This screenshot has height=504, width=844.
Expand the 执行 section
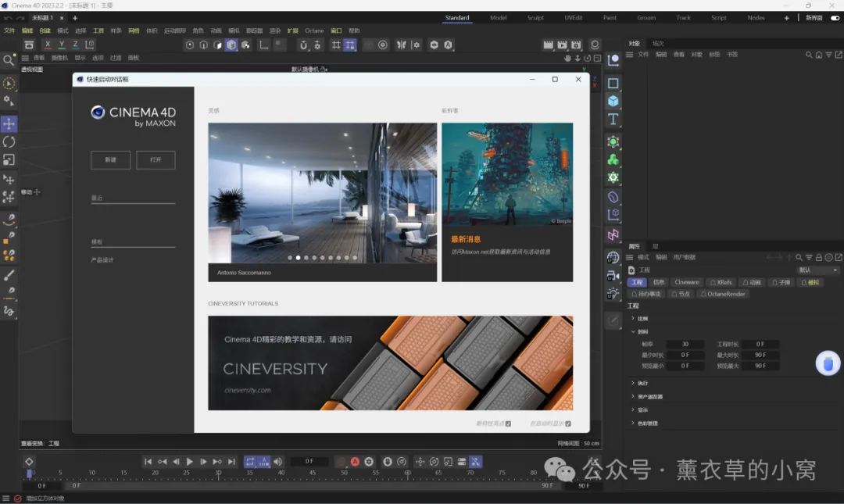pyautogui.click(x=633, y=383)
